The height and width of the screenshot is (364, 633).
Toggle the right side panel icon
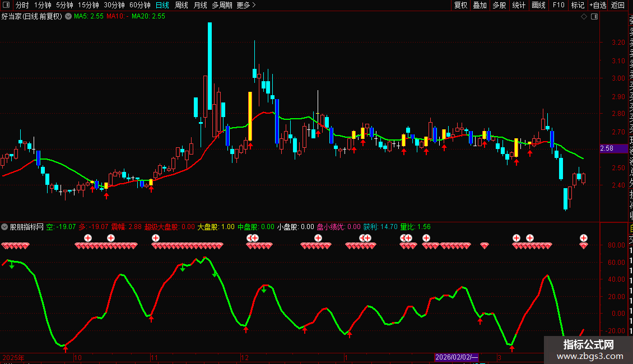[x=594, y=17]
